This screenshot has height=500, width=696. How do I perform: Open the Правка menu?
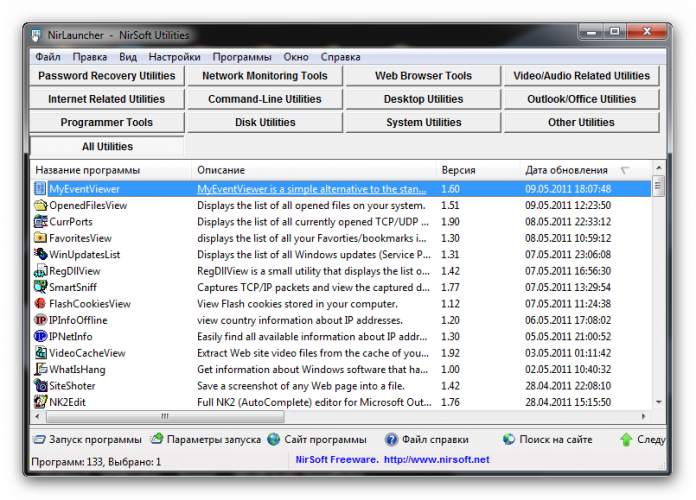click(90, 57)
